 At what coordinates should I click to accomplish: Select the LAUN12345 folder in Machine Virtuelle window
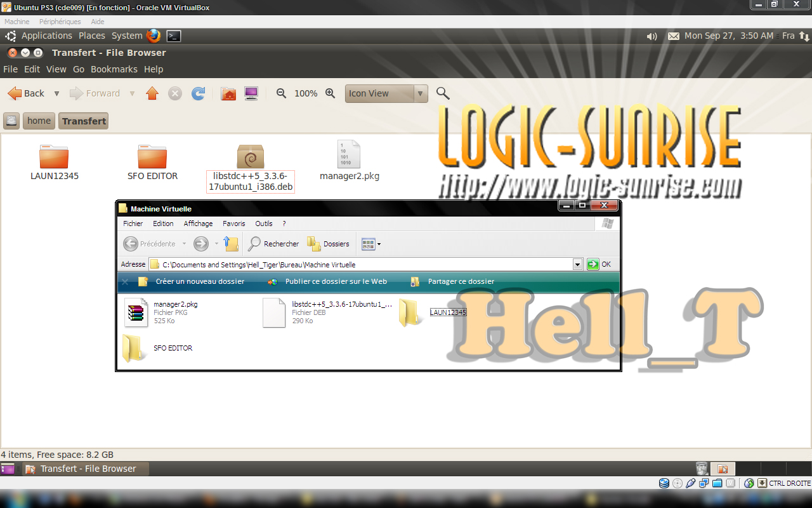[410, 312]
